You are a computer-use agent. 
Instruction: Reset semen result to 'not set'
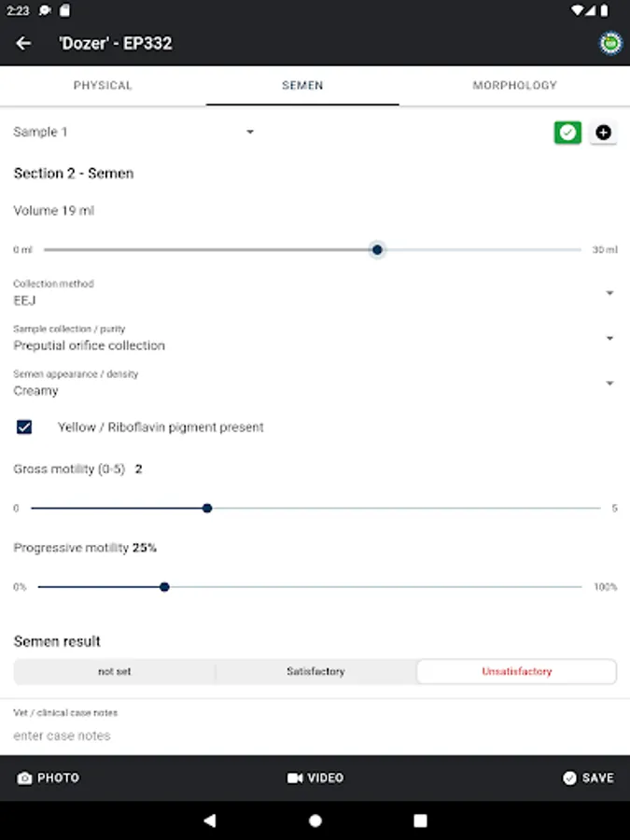114,671
